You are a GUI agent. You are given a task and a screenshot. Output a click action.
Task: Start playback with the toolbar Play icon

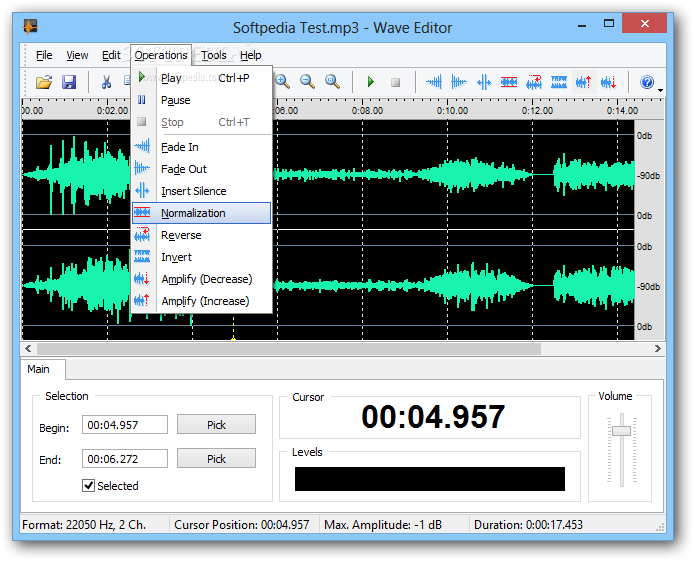tap(371, 82)
